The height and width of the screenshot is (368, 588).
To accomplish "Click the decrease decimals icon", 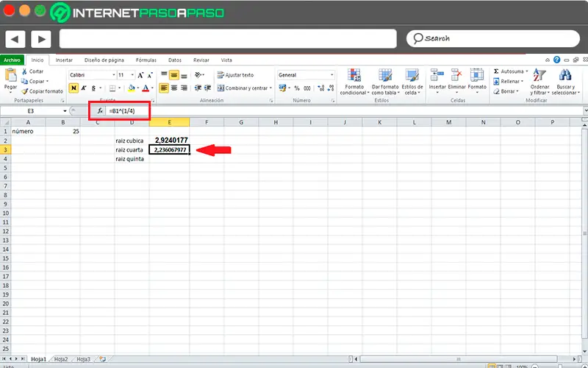I will tap(330, 88).
